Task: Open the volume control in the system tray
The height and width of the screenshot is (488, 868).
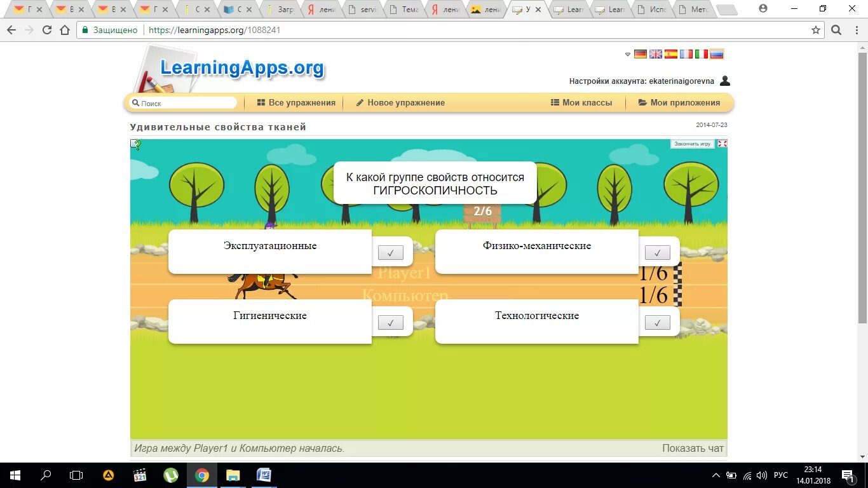Action: click(761, 475)
